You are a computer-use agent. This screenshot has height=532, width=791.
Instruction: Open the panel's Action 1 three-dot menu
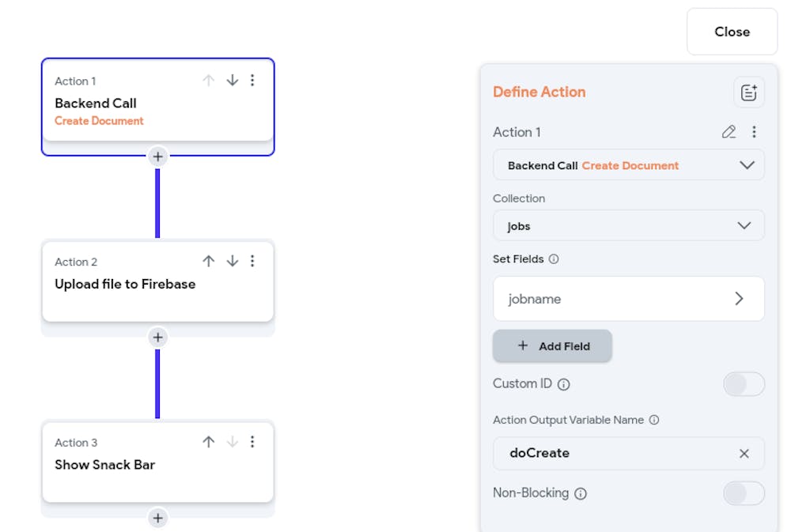coord(754,132)
